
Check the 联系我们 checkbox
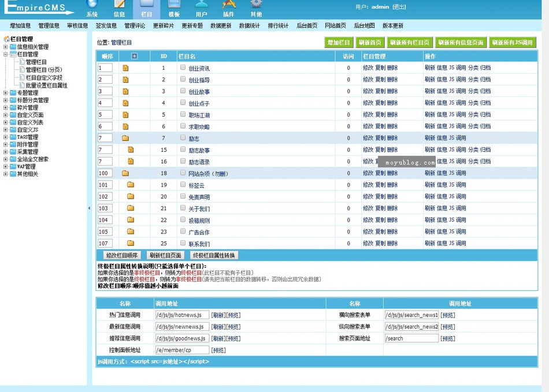point(183,242)
